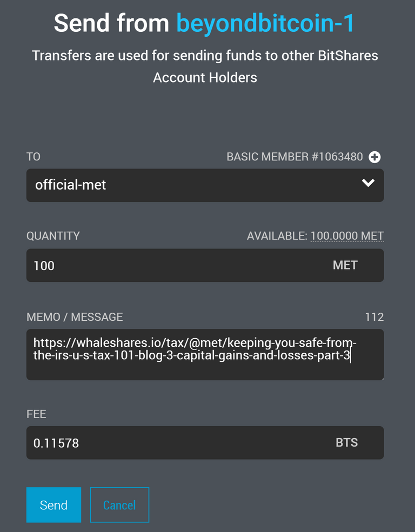
Task: Click the "Send from" heading words
Action: [112, 23]
